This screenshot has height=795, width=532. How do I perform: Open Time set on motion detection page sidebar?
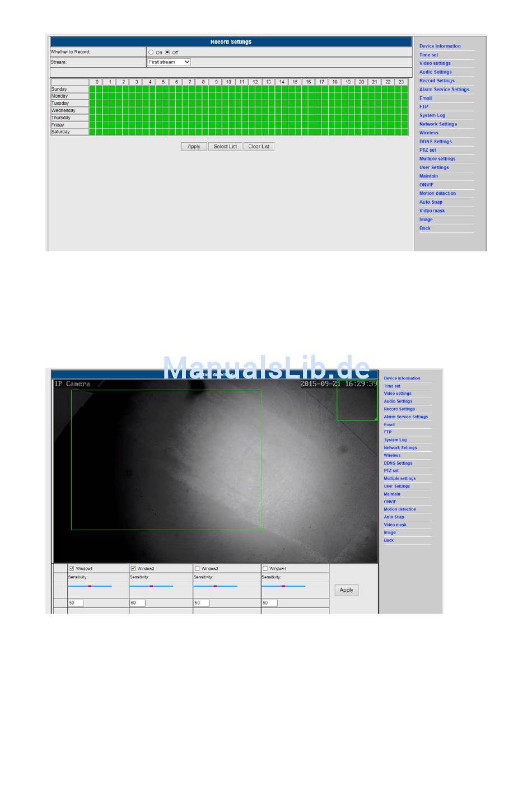point(392,386)
